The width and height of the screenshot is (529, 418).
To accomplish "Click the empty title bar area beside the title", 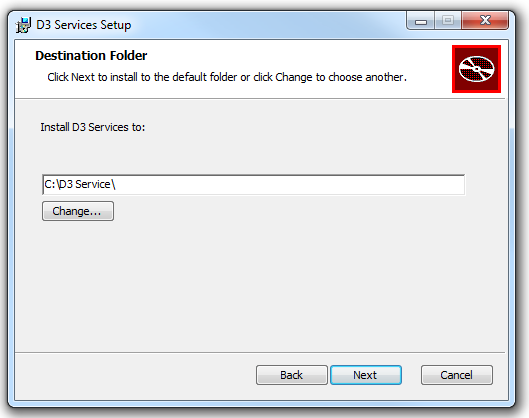I will (267, 24).
